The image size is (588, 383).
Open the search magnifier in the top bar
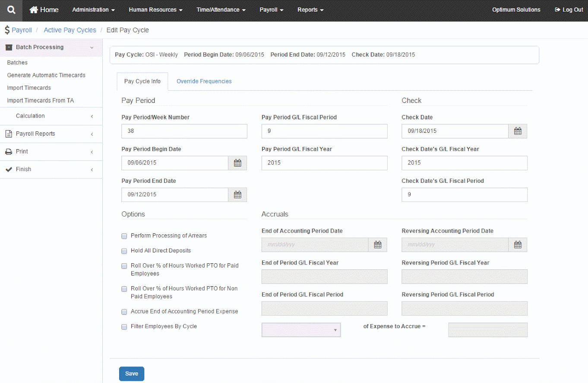pos(11,10)
